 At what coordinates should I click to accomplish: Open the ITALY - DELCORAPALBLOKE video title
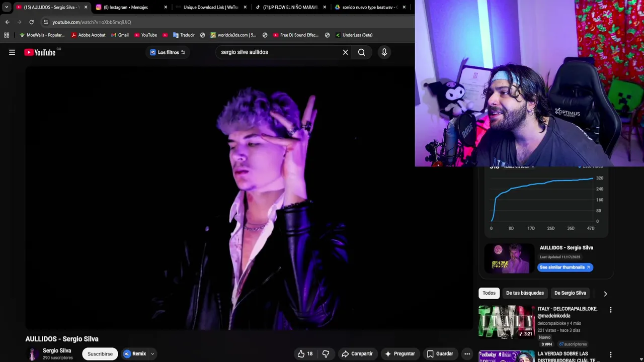click(568, 312)
